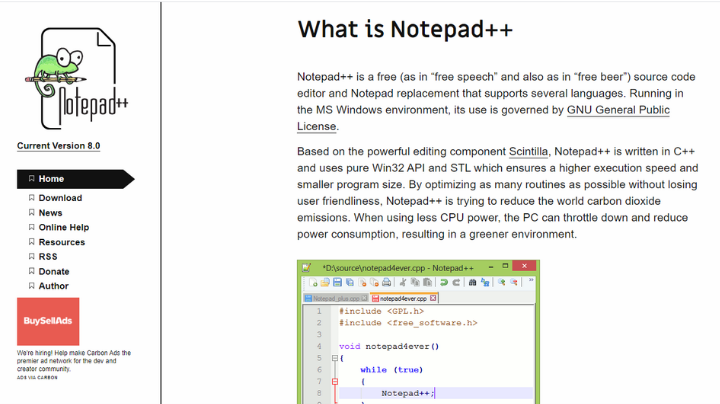
Task: Go to the Download page
Action: click(60, 198)
